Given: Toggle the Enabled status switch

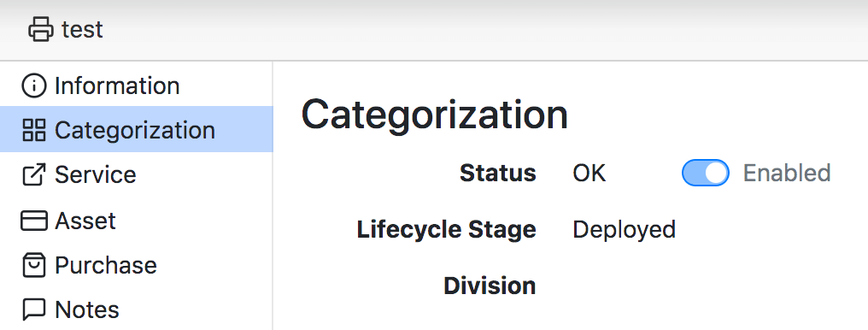Looking at the screenshot, I should pos(706,173).
